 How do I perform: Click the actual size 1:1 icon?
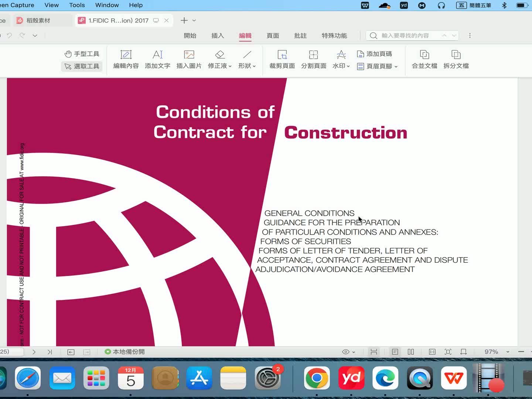(x=432, y=352)
